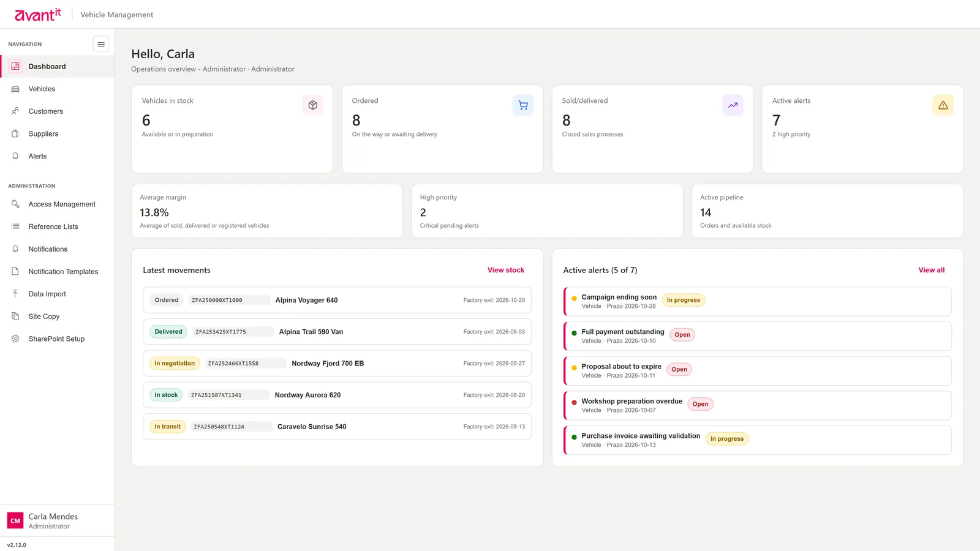Image resolution: width=980 pixels, height=551 pixels.
Task: Click the Access Management key icon
Action: [x=15, y=204]
